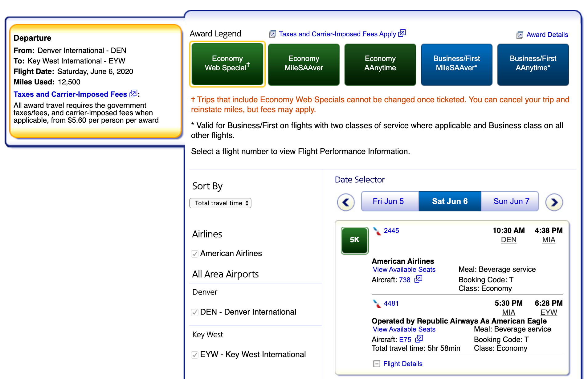Select the 5K miles award button
Image resolution: width=588 pixels, height=379 pixels.
(354, 240)
